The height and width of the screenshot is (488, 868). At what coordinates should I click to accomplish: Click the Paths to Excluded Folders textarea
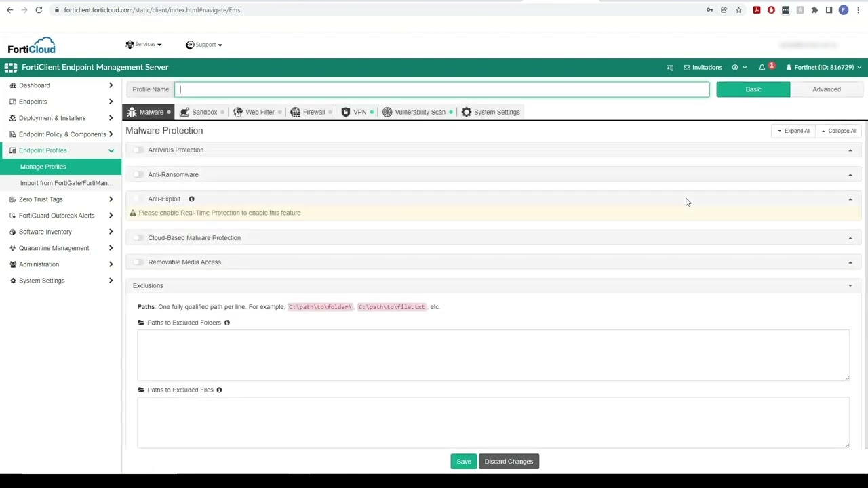(493, 355)
